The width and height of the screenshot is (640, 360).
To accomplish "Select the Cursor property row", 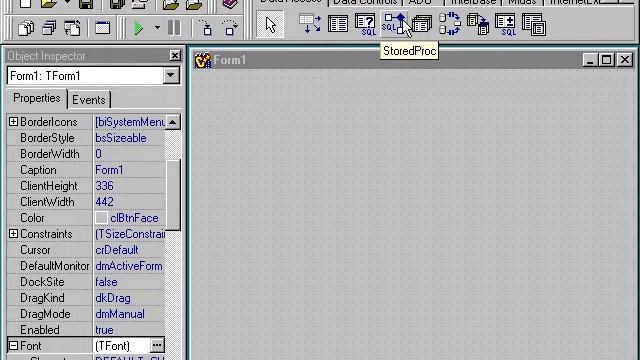I will (x=86, y=250).
